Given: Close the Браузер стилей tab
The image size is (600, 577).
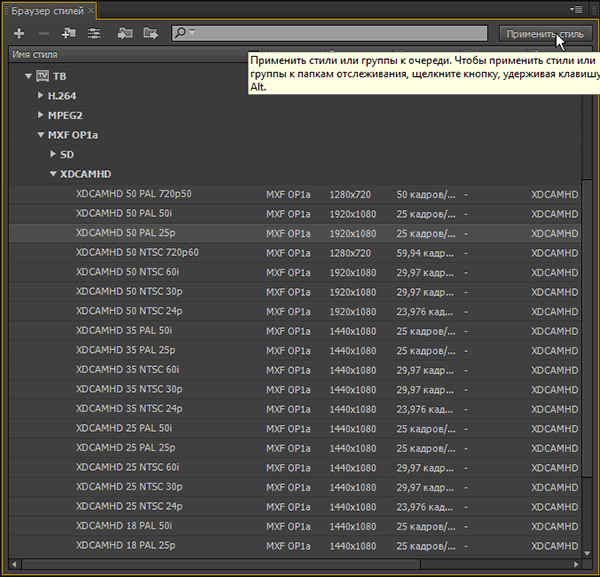Looking at the screenshot, I should (91, 10).
